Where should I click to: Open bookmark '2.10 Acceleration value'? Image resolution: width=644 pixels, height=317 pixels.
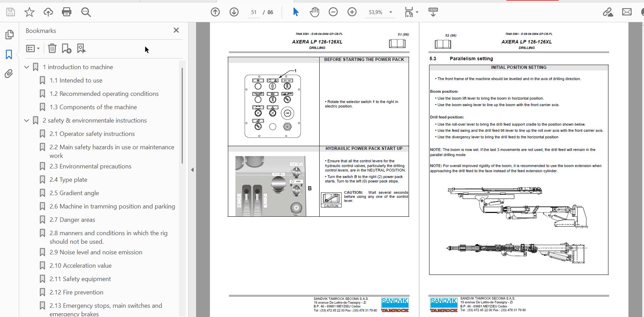[80, 266]
